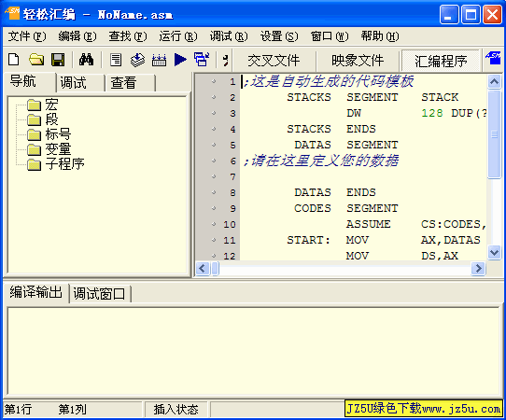Click the horizontal scrollbar right arrow in the editor
The width and height of the screenshot is (506, 420).
point(478,269)
